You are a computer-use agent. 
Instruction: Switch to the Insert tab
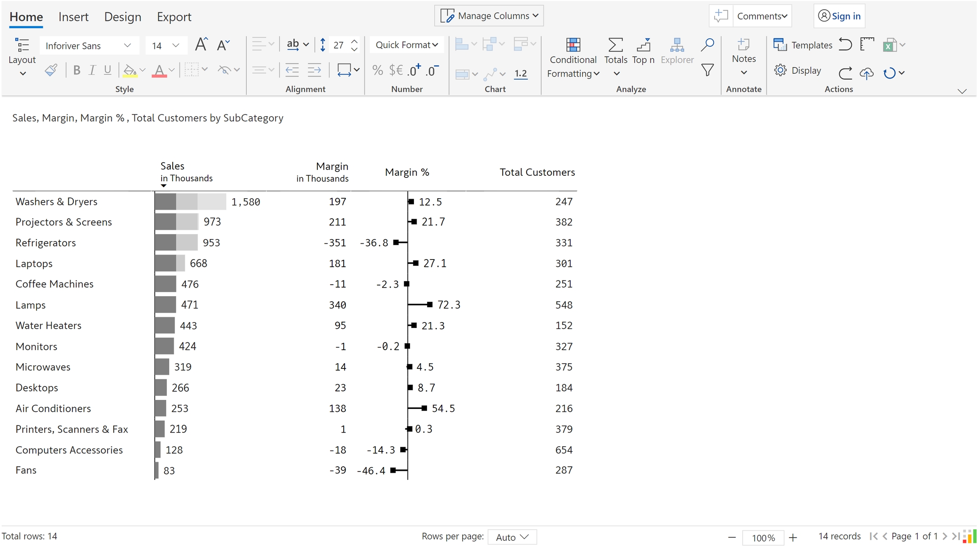click(73, 17)
